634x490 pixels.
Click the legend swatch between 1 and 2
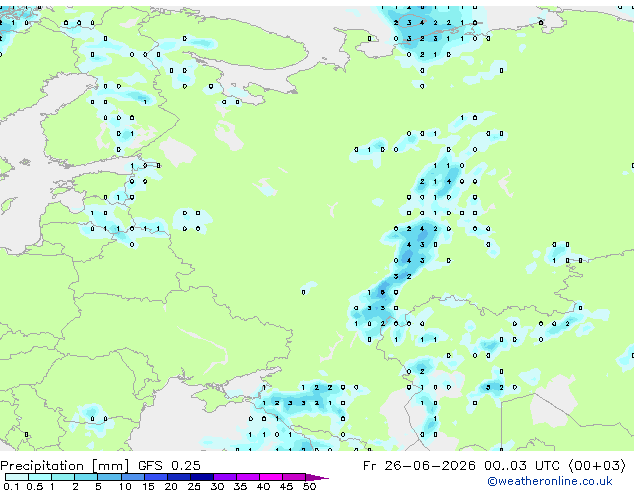(63, 477)
